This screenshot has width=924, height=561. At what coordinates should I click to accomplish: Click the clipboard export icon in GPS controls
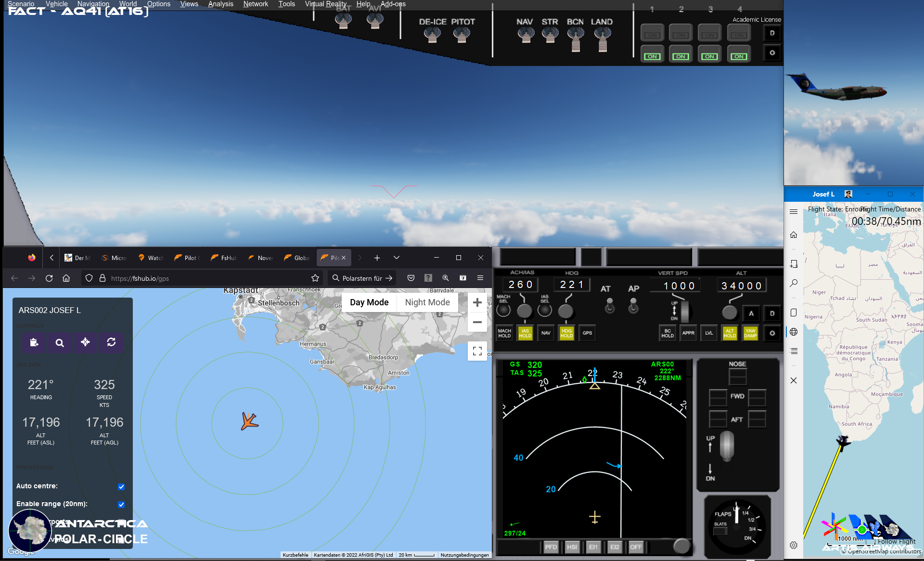(34, 342)
